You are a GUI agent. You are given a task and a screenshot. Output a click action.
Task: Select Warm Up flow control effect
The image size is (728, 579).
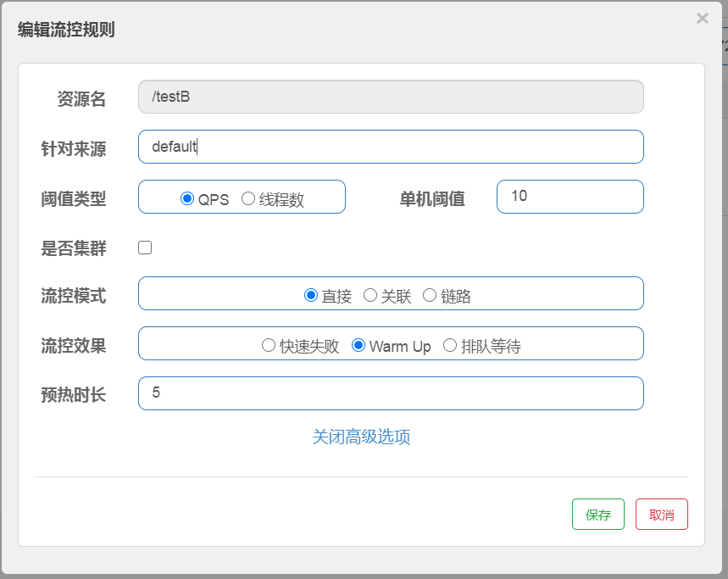(358, 345)
